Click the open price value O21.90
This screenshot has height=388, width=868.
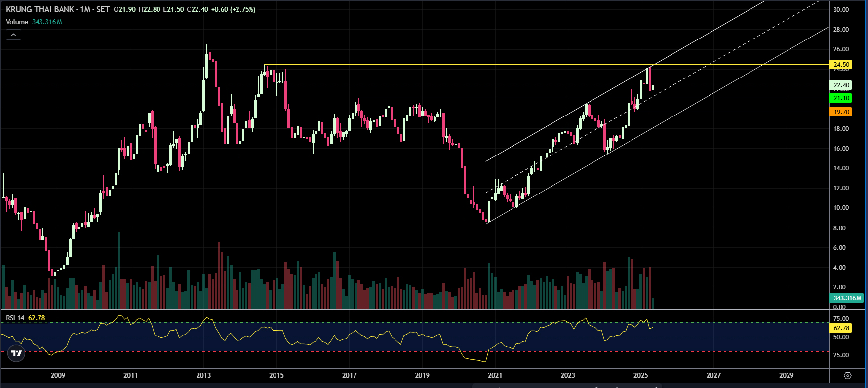click(124, 9)
